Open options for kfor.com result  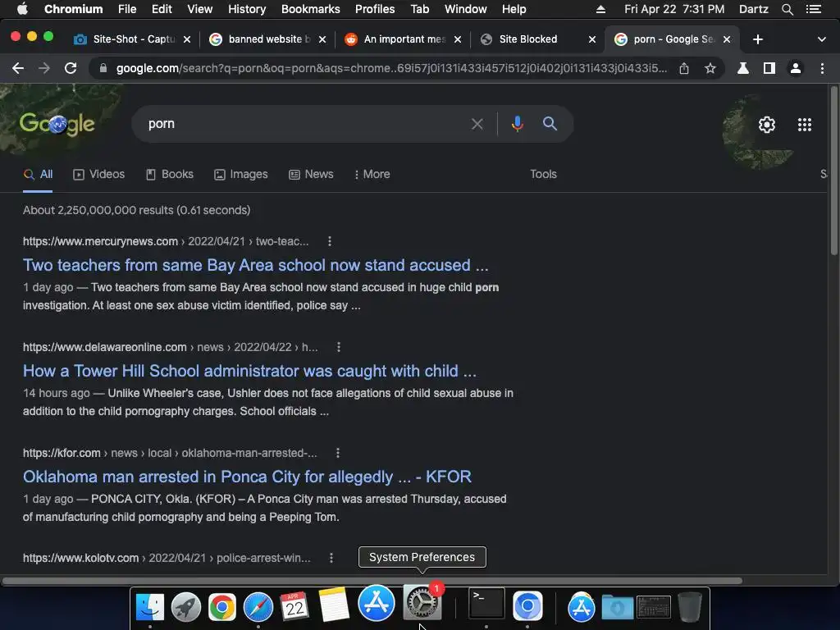point(337,453)
